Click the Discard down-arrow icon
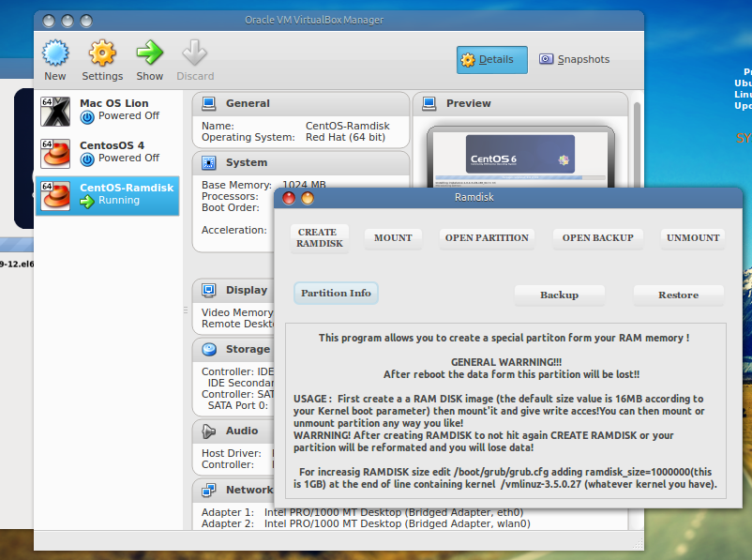The width and height of the screenshot is (752, 560). pyautogui.click(x=195, y=53)
